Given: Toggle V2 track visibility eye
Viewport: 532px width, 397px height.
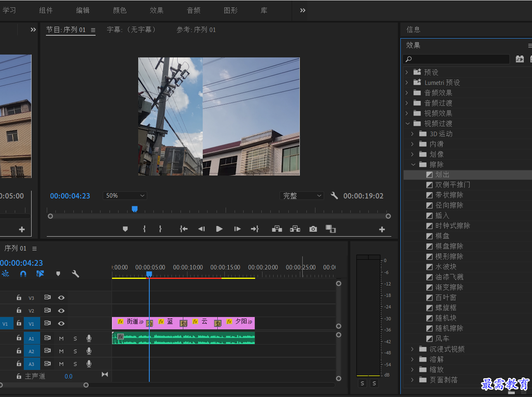Looking at the screenshot, I should (61, 310).
